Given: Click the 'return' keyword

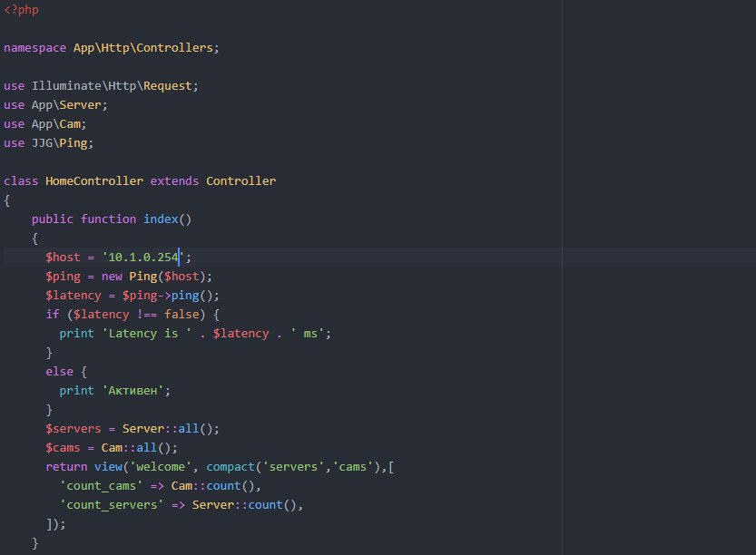Looking at the screenshot, I should point(66,467).
